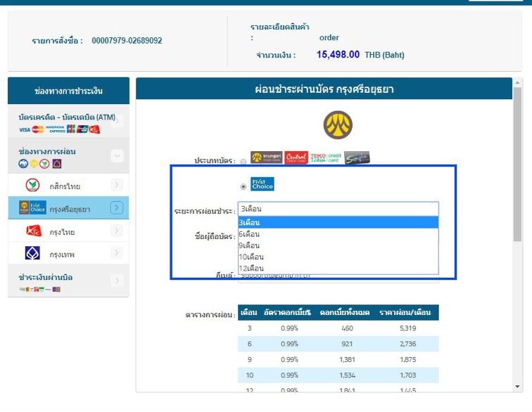The height and width of the screenshot is (412, 532).
Task: Choose 3เดือน highlighted option in dropdown list
Action: (338, 223)
